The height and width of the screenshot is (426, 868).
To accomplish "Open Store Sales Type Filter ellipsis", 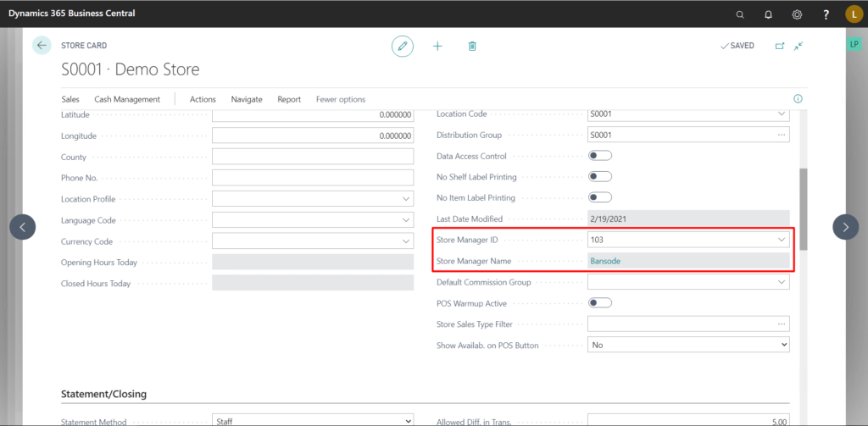I will click(781, 324).
